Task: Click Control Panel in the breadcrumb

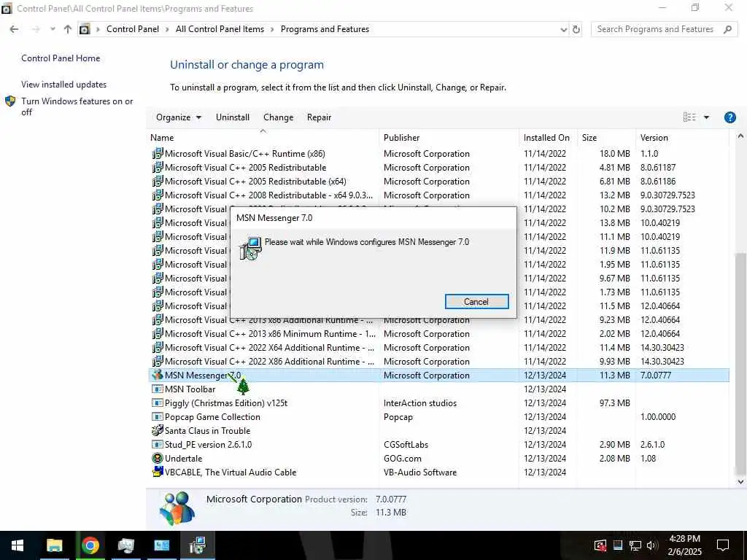Action: pos(133,29)
